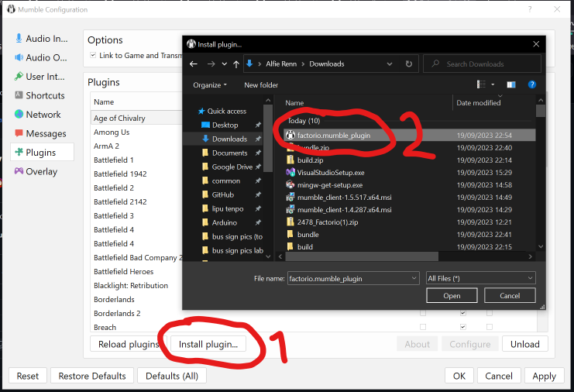Select the build.zip archive icon
This screenshot has height=392, width=574.
(x=290, y=160)
